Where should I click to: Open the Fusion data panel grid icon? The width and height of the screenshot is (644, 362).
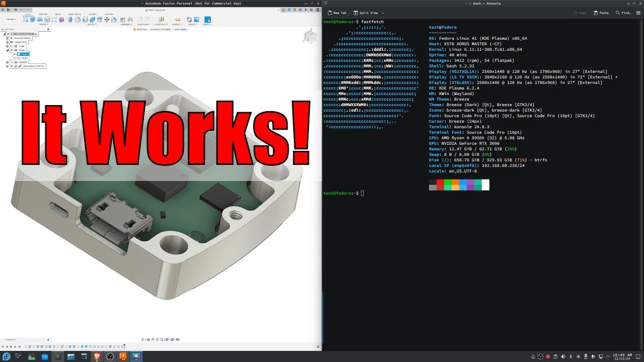[3, 10]
